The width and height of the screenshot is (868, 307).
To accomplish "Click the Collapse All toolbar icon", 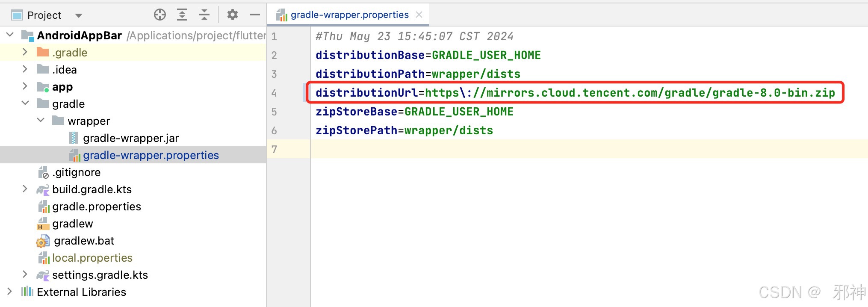I will (204, 15).
